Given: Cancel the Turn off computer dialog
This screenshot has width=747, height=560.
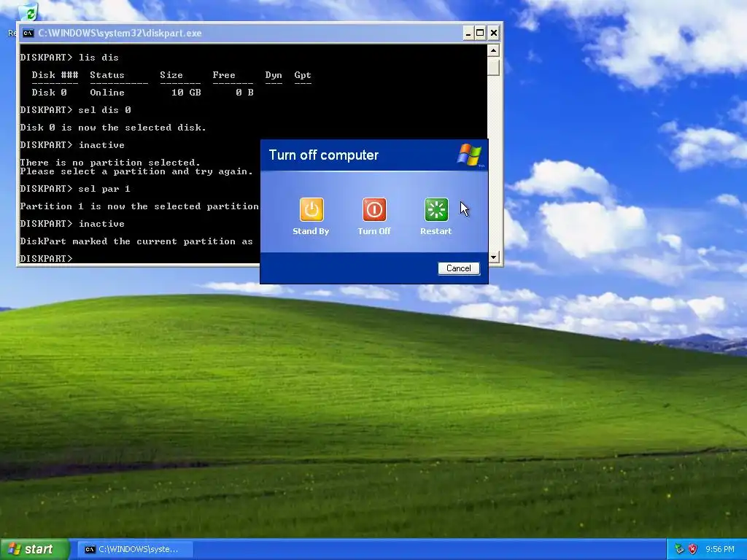Looking at the screenshot, I should point(458,268).
